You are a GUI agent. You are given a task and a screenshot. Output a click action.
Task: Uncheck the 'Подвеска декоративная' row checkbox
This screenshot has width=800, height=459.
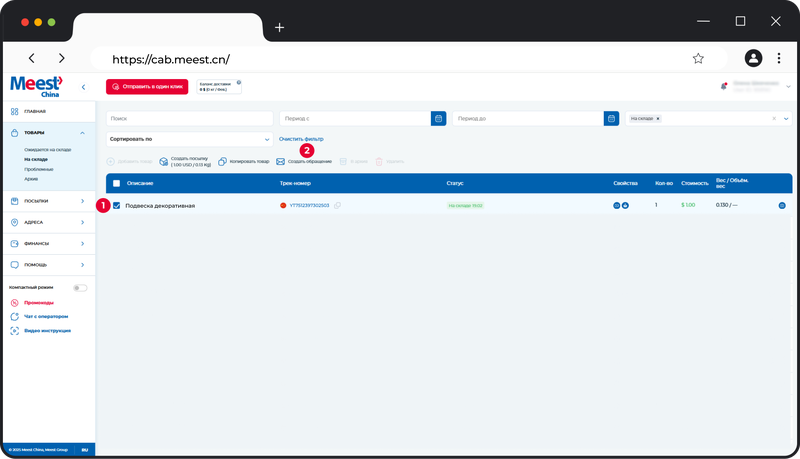click(117, 205)
